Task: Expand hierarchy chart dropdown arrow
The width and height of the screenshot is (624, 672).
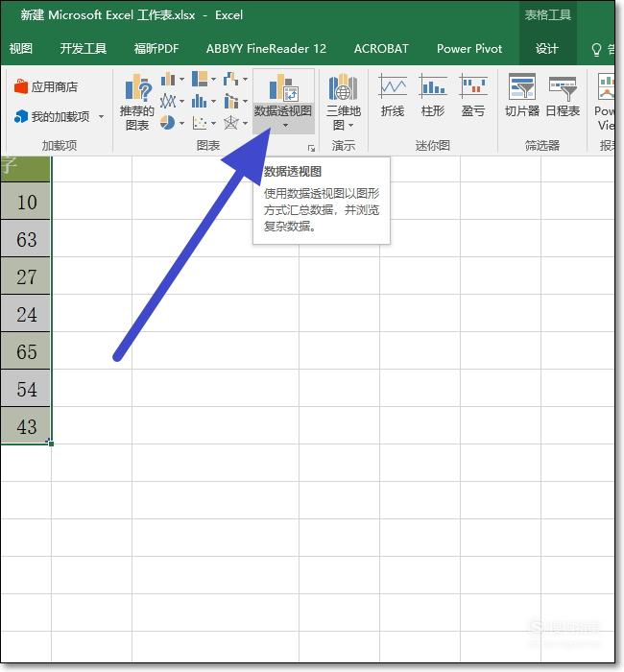Action: 213,80
